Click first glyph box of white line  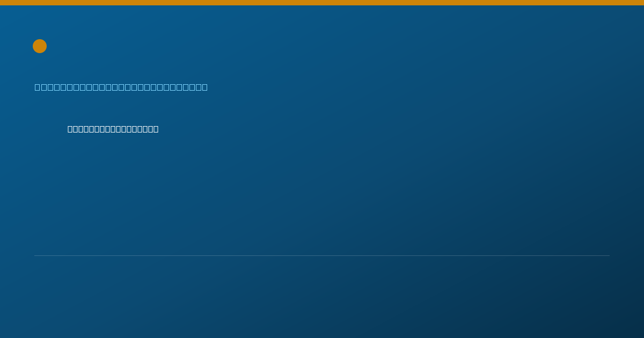[70, 129]
